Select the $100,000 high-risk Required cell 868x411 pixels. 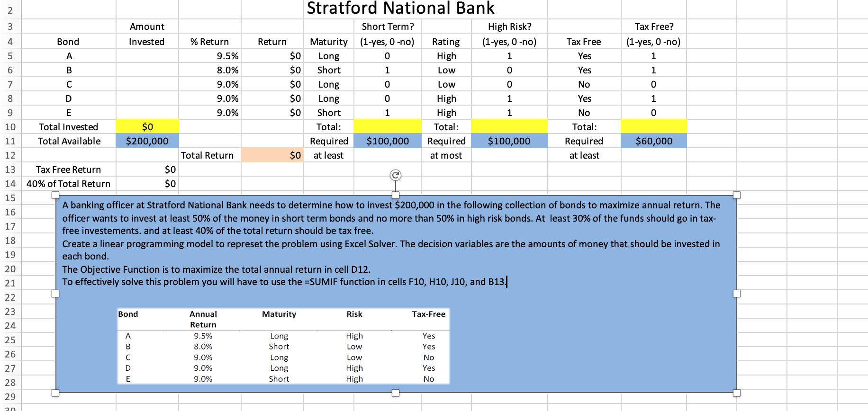pyautogui.click(x=509, y=141)
